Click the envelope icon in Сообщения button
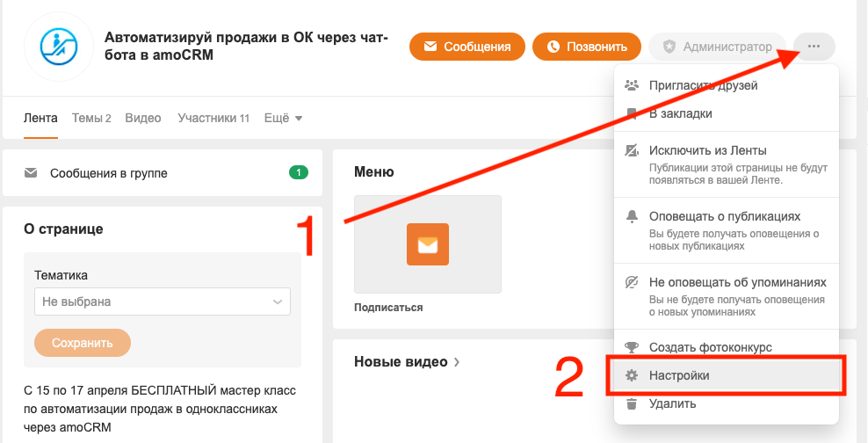 tap(430, 47)
